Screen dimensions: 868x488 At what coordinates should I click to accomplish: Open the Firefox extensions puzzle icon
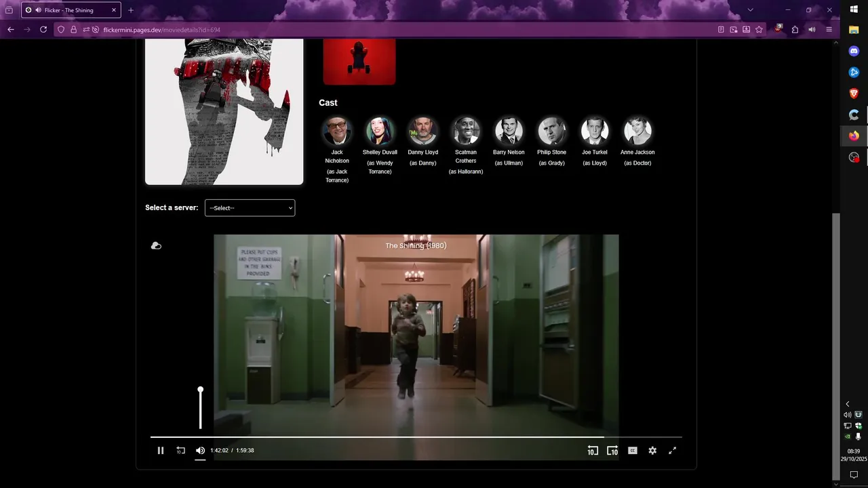(x=795, y=30)
